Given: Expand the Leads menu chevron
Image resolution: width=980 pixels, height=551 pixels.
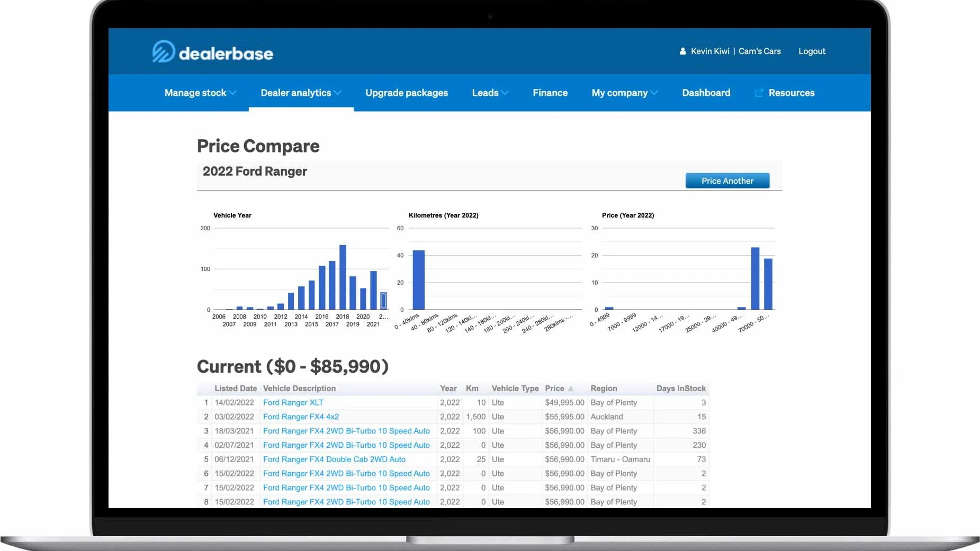Looking at the screenshot, I should [505, 93].
